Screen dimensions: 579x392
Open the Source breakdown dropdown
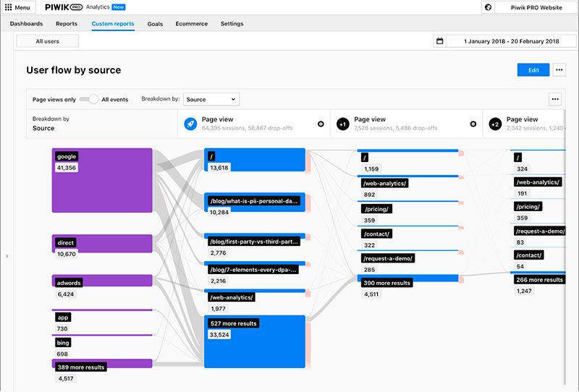click(211, 99)
